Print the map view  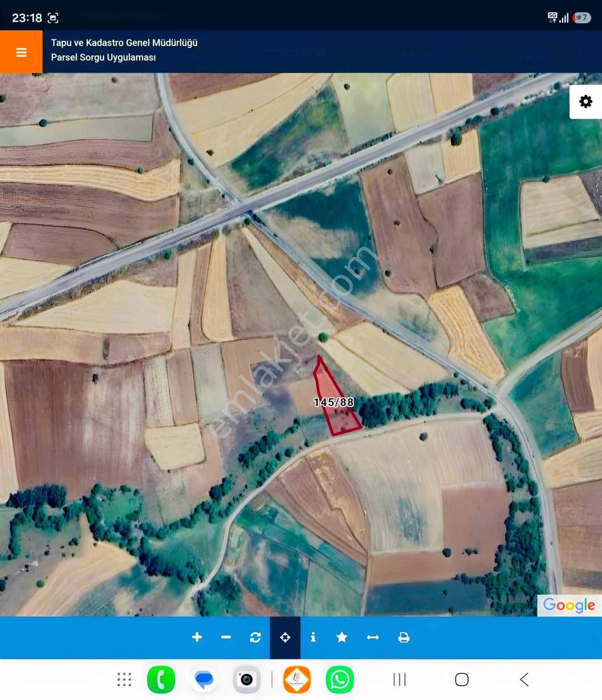tap(404, 637)
